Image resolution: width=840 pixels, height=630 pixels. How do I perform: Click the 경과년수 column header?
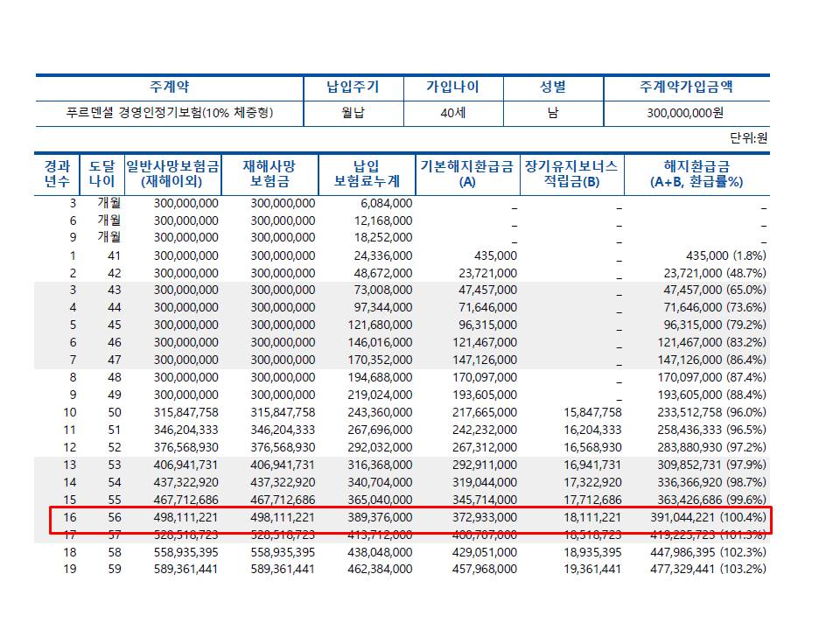coord(57,173)
